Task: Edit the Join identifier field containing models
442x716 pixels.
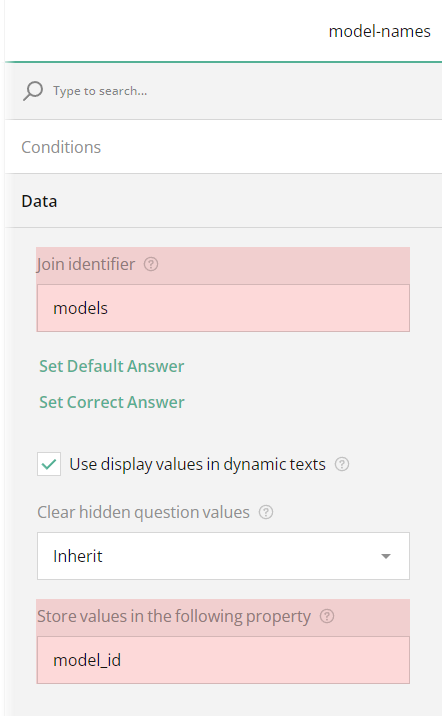Action: pyautogui.click(x=223, y=308)
